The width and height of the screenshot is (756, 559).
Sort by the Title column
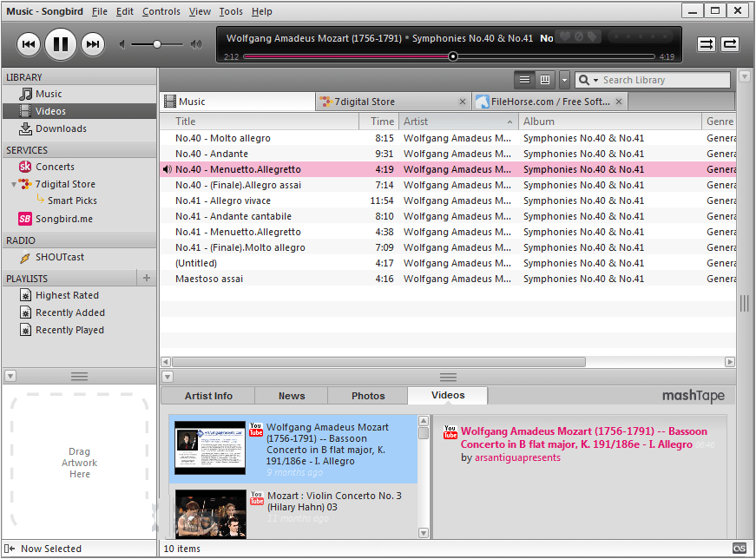[260, 122]
